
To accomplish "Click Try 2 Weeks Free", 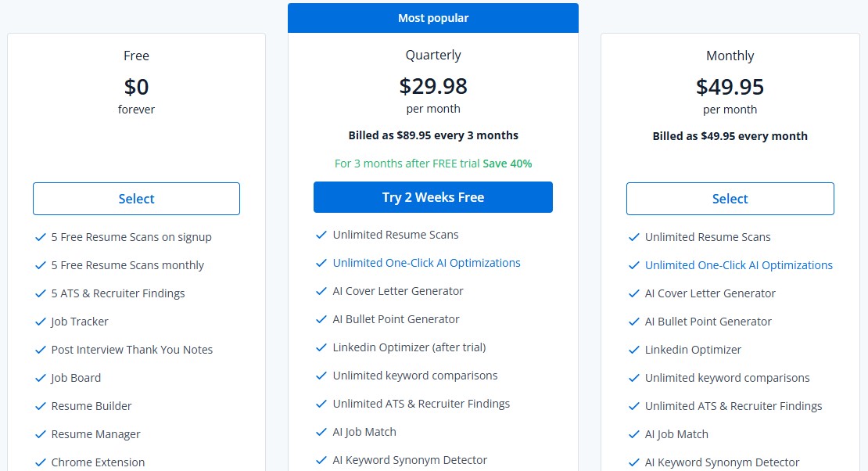I will pos(432,197).
